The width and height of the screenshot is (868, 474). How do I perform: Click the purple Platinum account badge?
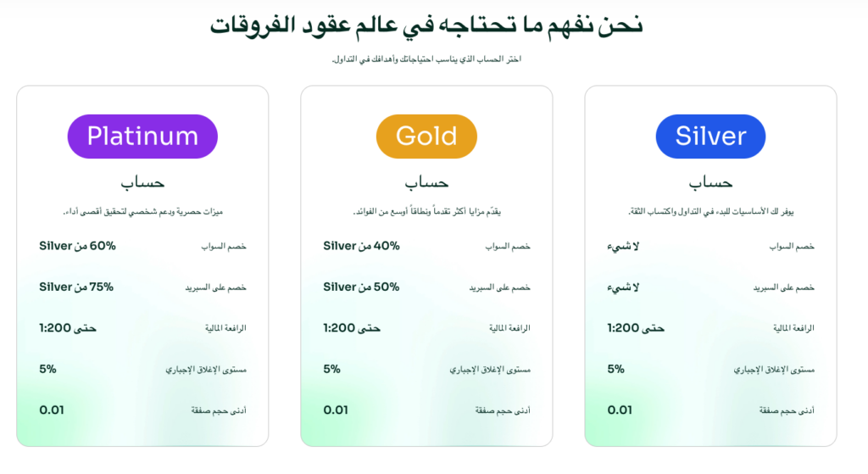click(142, 137)
